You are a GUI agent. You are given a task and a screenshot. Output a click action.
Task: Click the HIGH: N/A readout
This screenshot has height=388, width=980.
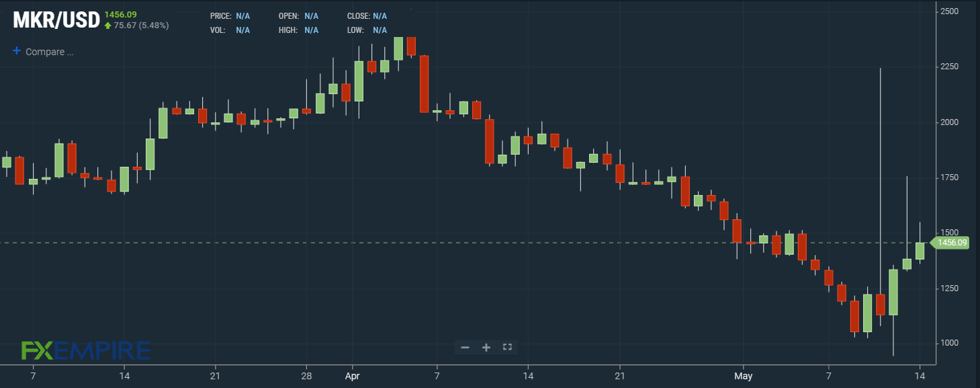click(x=299, y=30)
